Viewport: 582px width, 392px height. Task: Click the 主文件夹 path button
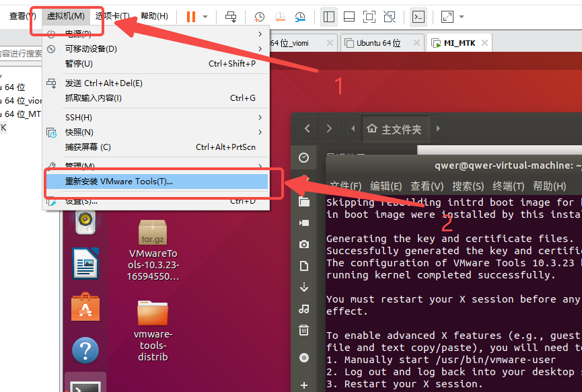(x=394, y=129)
